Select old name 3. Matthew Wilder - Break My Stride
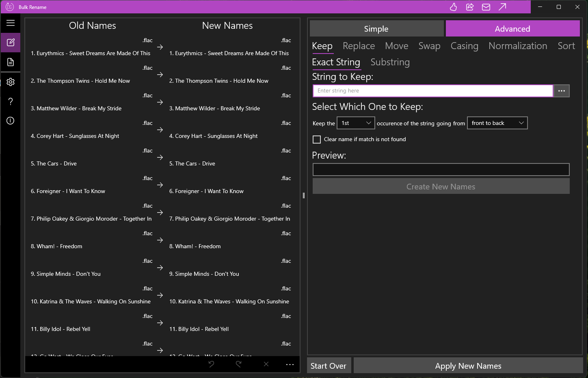Screen dimensions: 588x378 (76, 108)
